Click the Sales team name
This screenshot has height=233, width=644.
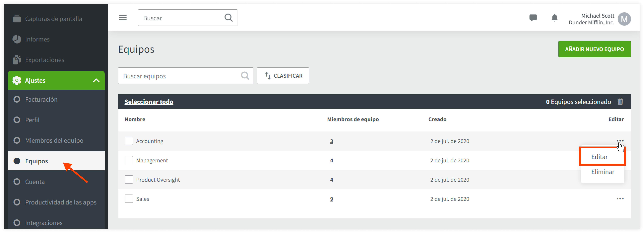pyautogui.click(x=143, y=199)
